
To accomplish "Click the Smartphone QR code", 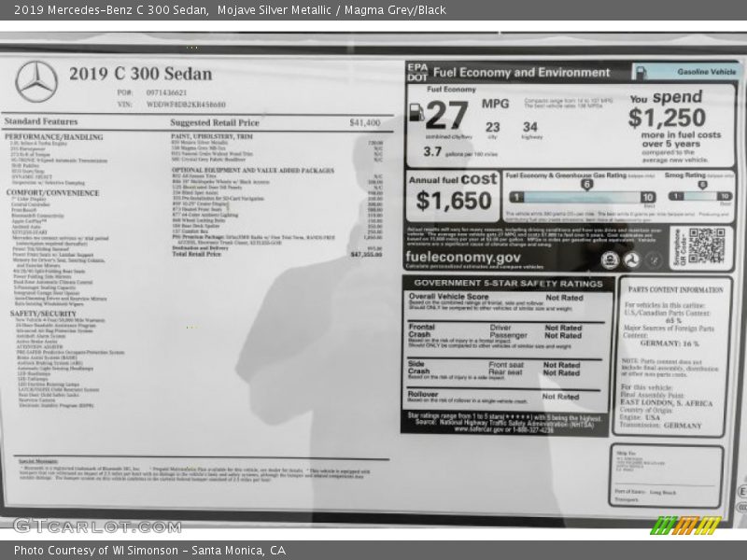I will tap(706, 245).
